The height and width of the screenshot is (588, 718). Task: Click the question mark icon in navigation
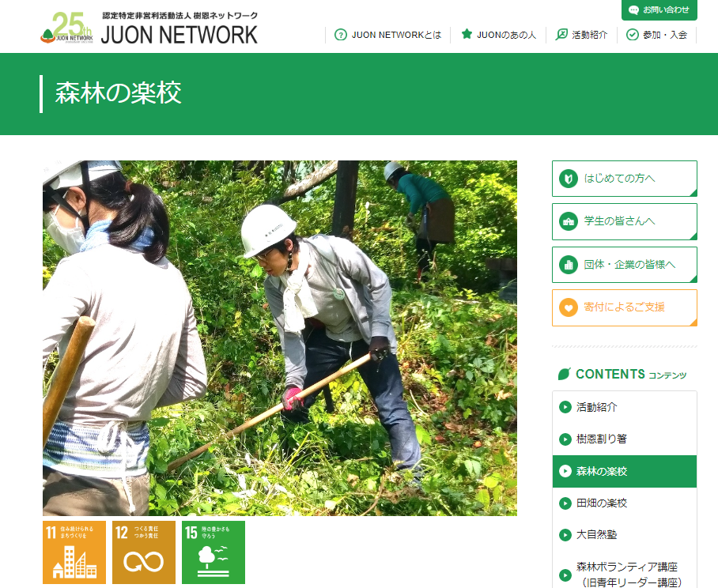[x=341, y=35]
